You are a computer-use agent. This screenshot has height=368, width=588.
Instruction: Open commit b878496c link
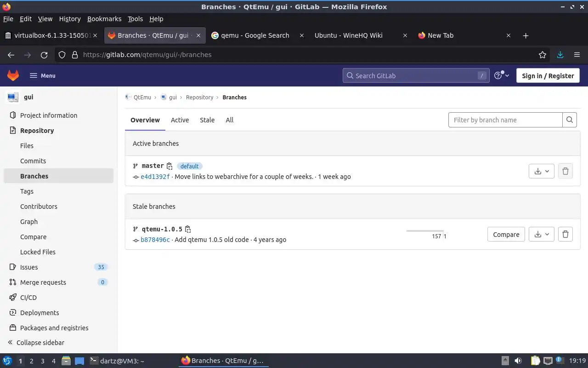tap(155, 240)
